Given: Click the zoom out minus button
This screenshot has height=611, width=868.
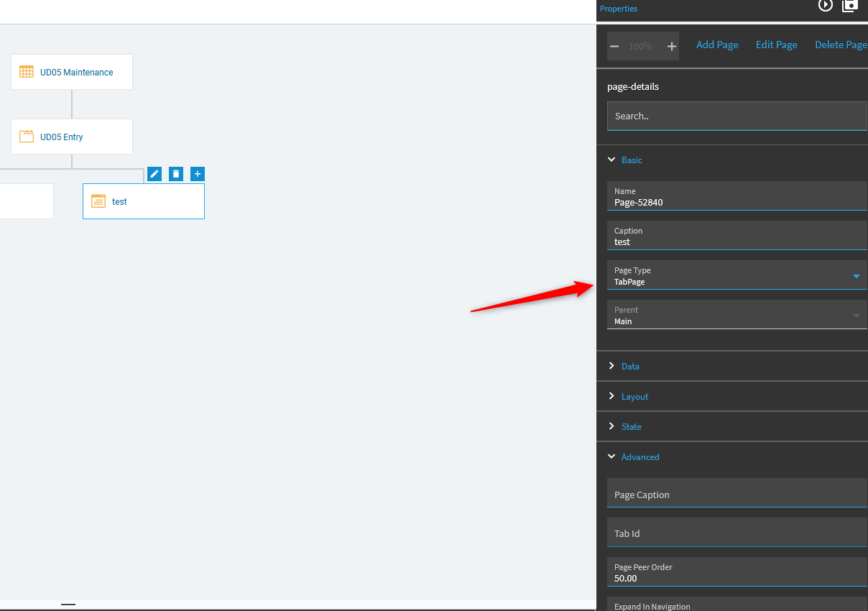Looking at the screenshot, I should coord(614,46).
